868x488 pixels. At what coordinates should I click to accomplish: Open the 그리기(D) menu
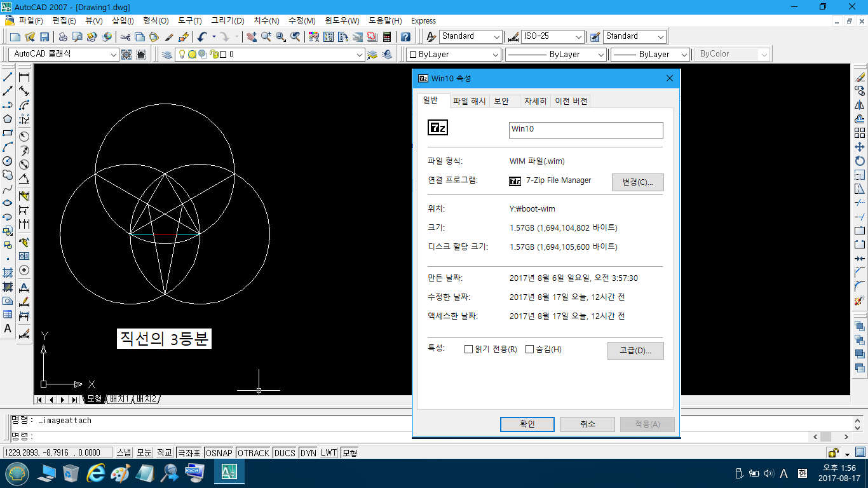[x=227, y=21]
